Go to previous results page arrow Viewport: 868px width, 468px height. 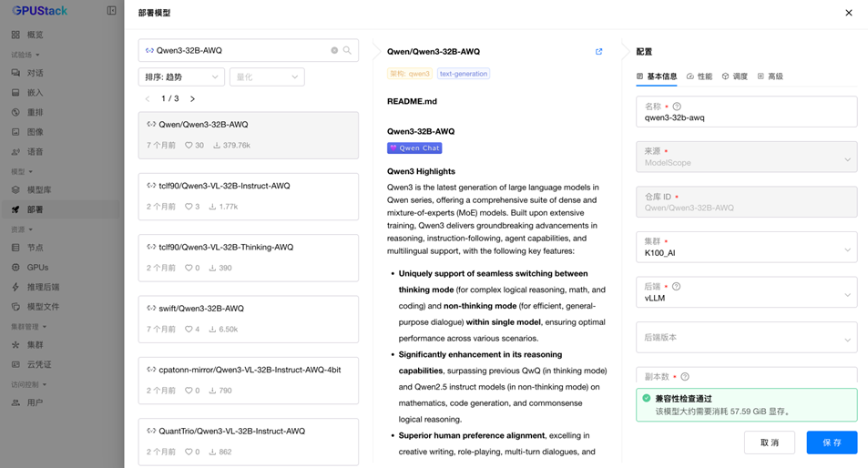(148, 98)
